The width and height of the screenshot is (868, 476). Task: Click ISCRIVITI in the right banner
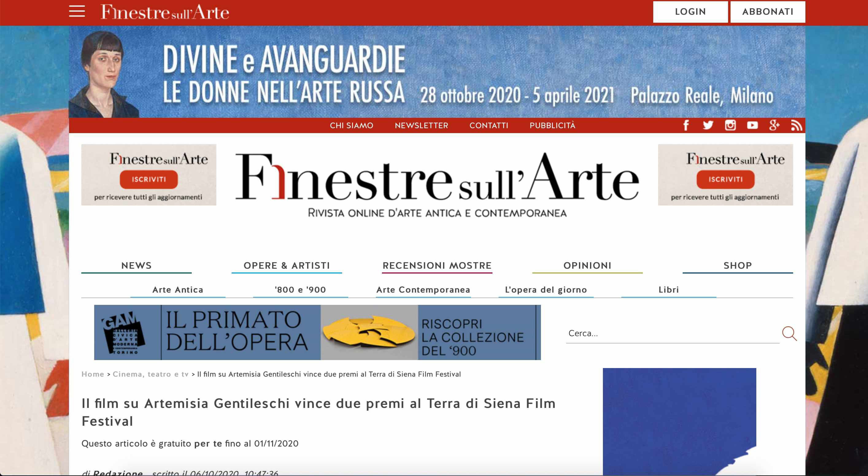tap(725, 179)
